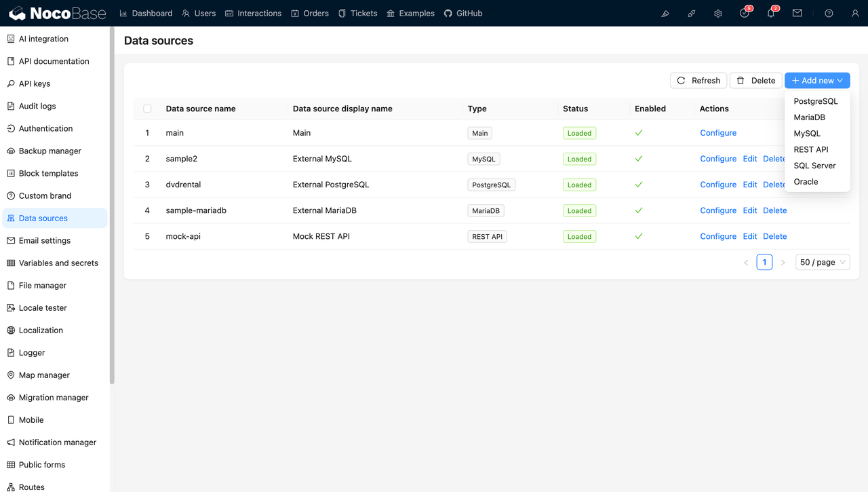Click the left sidebar scrollbar
Viewport: 868px width, 492px height.
tap(112, 204)
